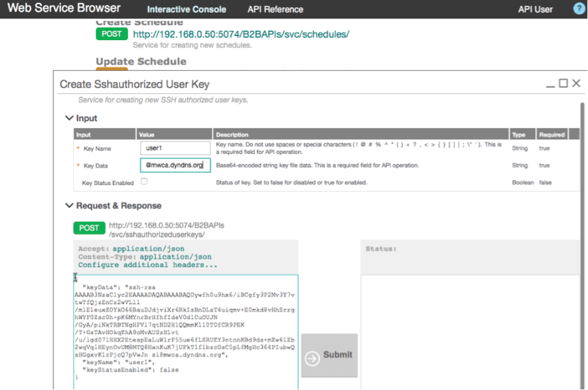
Task: Close the Create Sshauthorized User Key dialog
Action: pos(576,83)
